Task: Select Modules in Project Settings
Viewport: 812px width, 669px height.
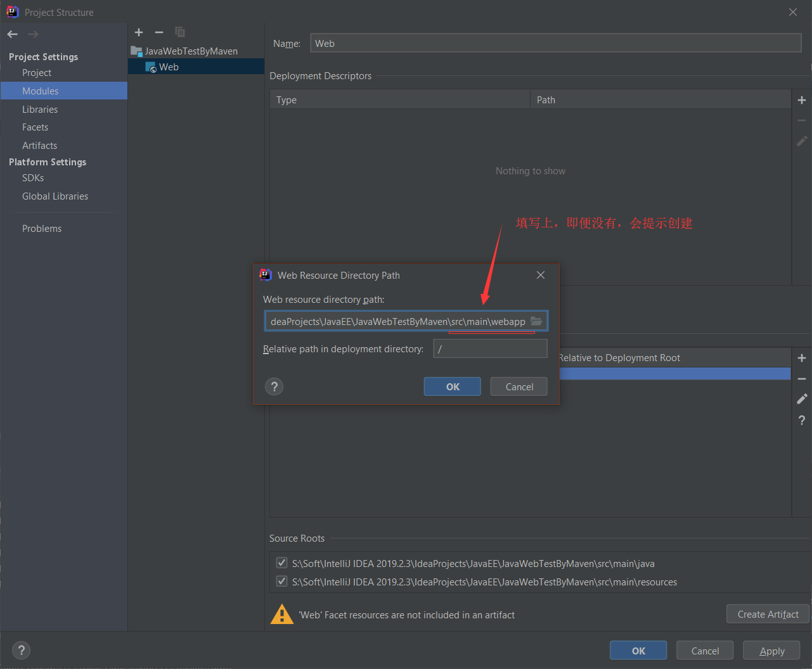Action: tap(64, 91)
